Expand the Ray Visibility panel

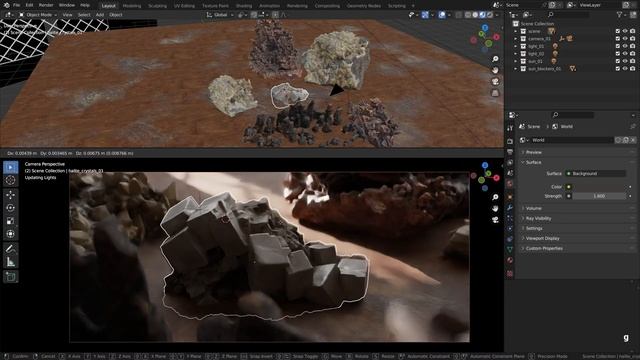point(577,218)
